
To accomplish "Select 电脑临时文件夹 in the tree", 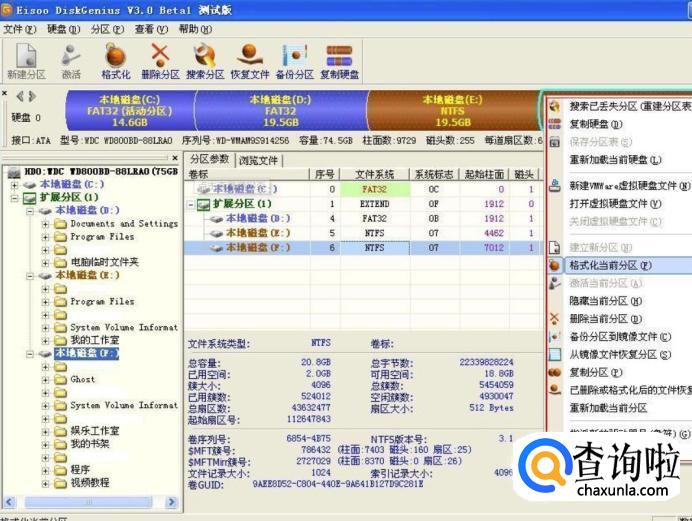I will 105,262.
